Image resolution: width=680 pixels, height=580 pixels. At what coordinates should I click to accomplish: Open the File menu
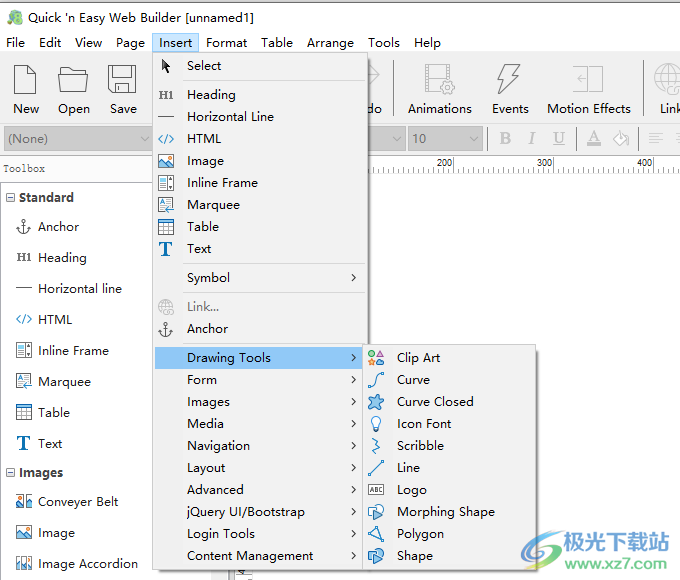point(16,43)
